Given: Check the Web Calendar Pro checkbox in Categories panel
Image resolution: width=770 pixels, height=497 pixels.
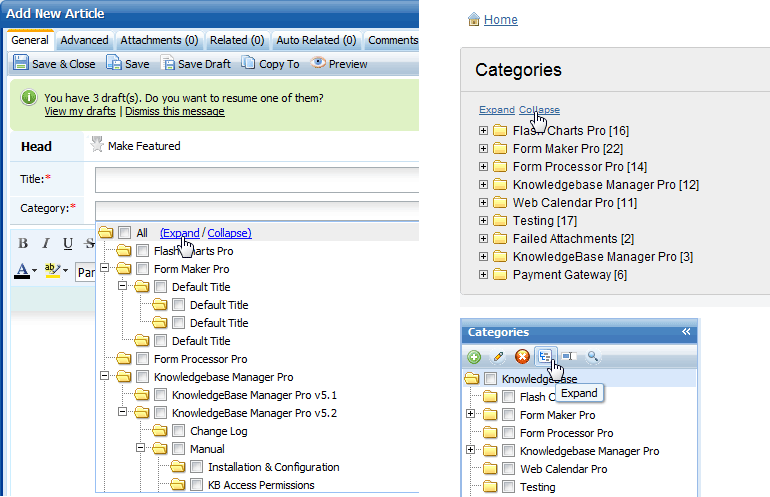Looking at the screenshot, I should click(509, 469).
